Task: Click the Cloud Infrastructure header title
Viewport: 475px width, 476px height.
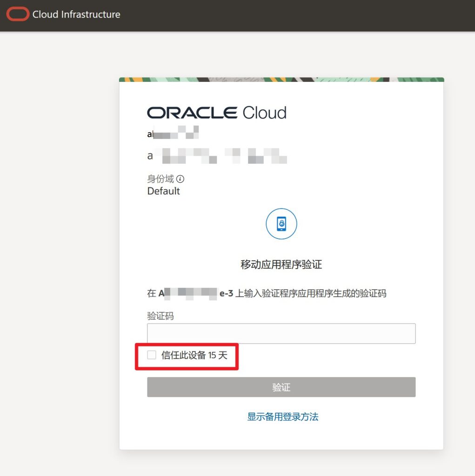Action: coord(76,14)
